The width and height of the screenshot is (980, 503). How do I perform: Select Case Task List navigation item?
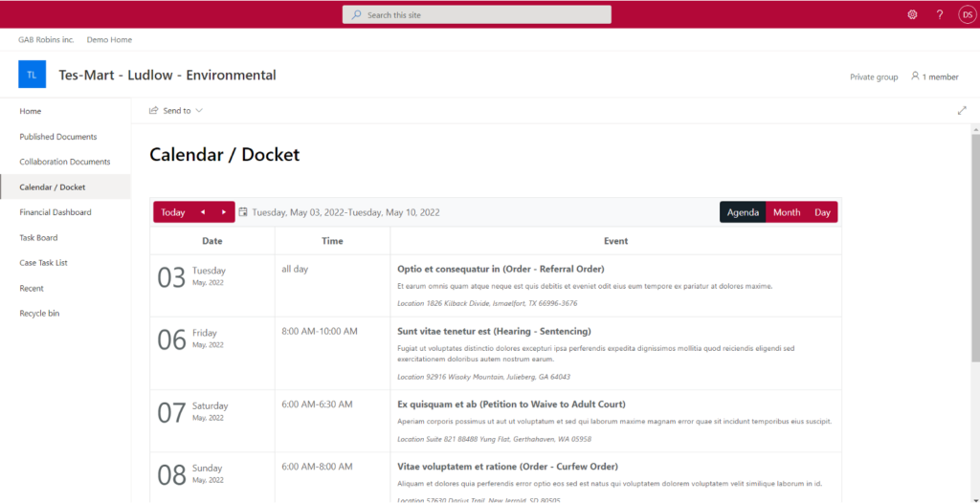point(44,263)
